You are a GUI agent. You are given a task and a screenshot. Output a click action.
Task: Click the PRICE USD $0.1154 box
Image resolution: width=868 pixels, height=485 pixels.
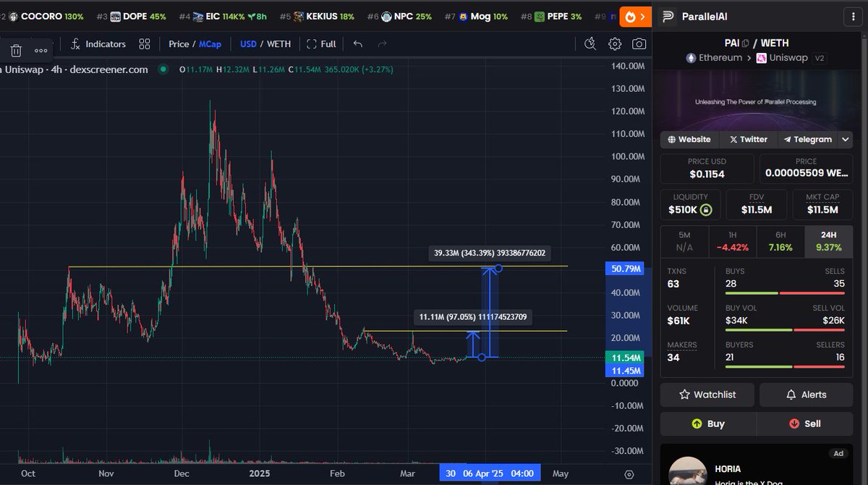click(707, 168)
